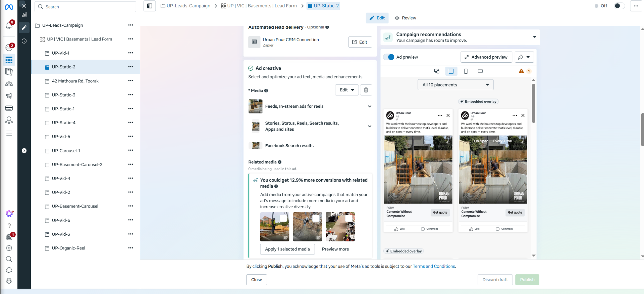Click the Close button
Screen dimensions: 644x294
[x=257, y=280]
